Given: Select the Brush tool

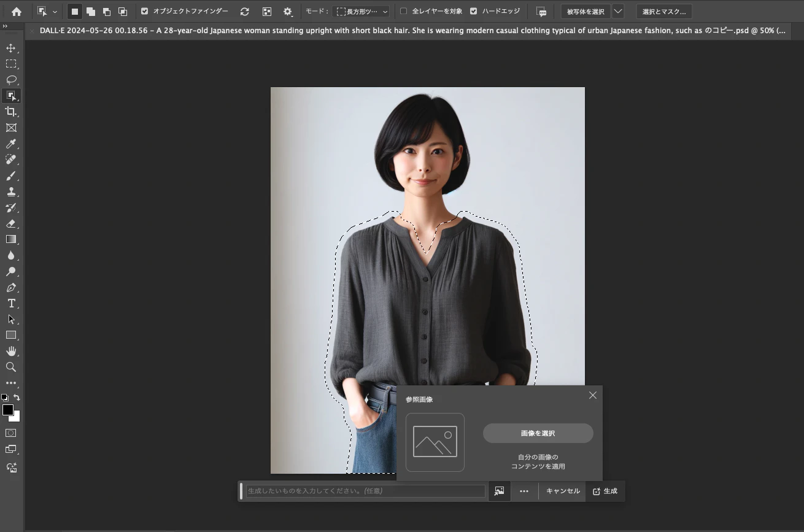Looking at the screenshot, I should pyautogui.click(x=11, y=175).
